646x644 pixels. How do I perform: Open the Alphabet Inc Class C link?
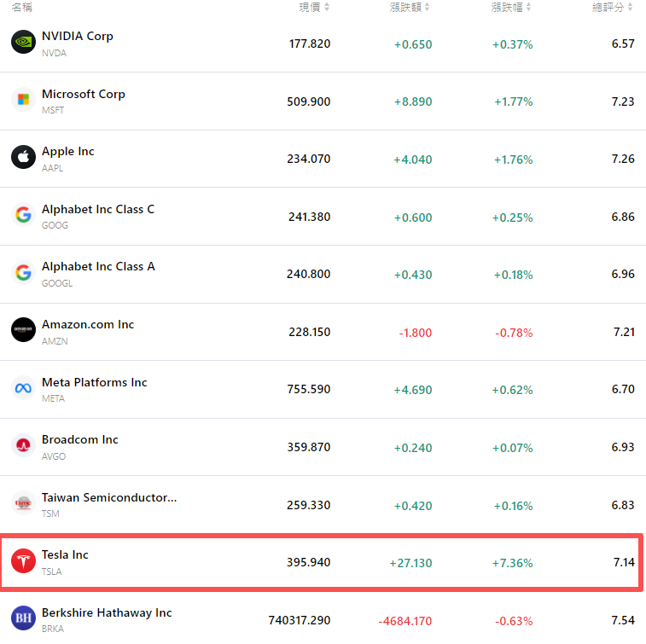click(98, 209)
